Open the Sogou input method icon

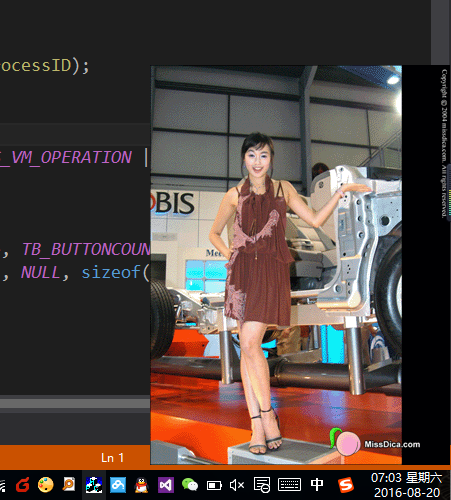click(x=346, y=485)
